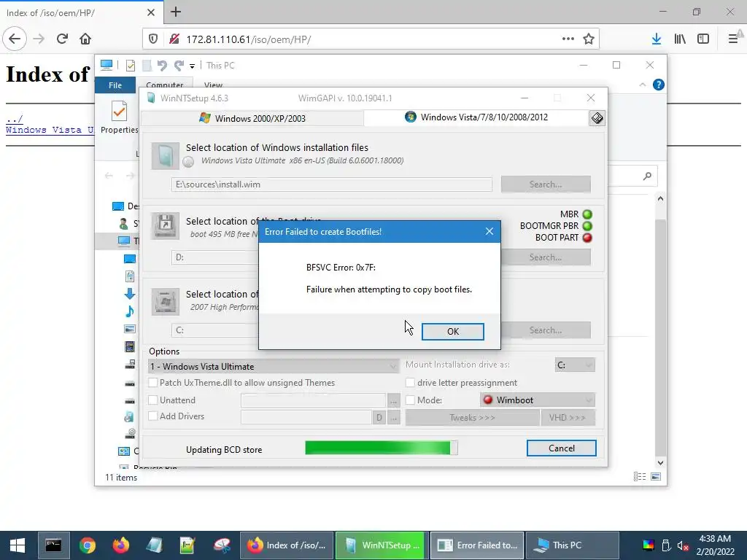Click the Updating BCD store progress bar

(381, 448)
